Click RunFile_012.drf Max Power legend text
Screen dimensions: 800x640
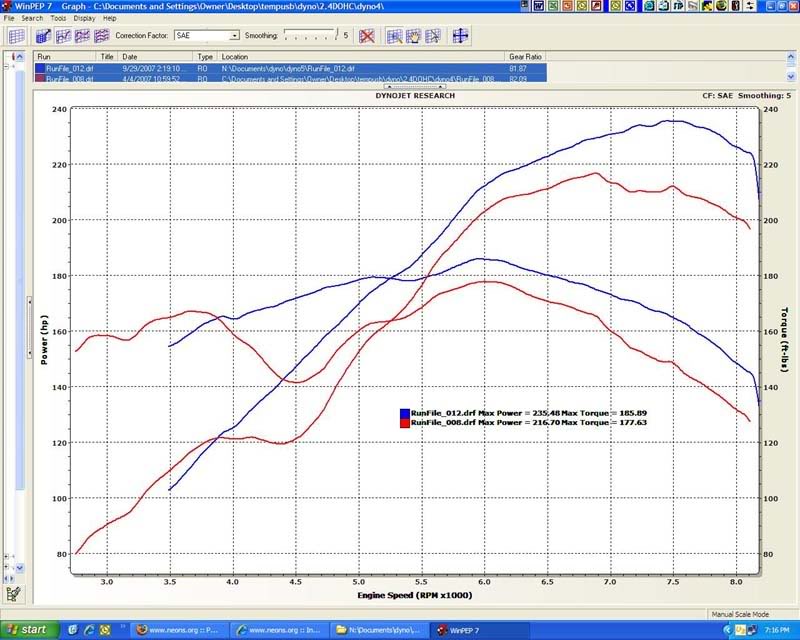529,413
